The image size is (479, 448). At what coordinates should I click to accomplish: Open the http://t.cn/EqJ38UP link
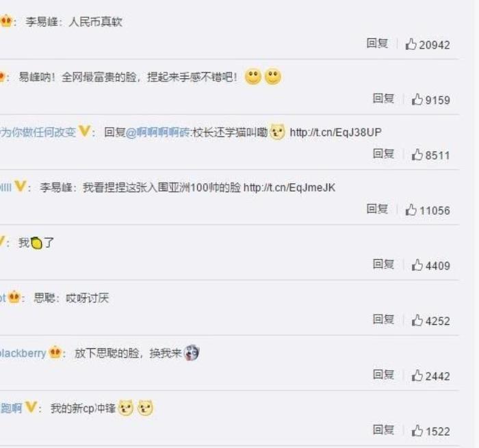coord(335,133)
